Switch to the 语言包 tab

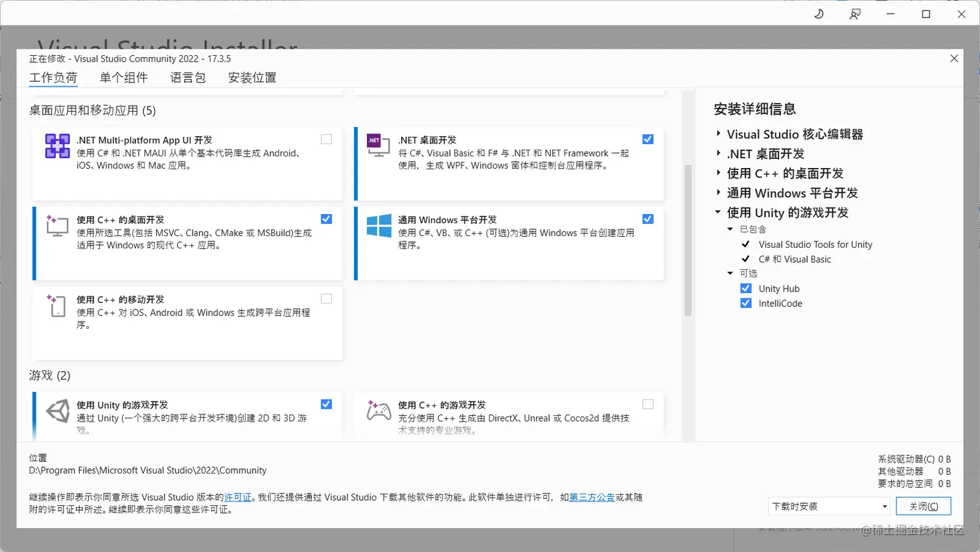188,78
